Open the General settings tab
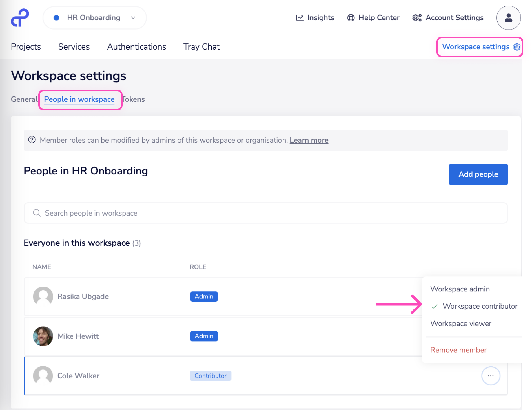This screenshot has width=532, height=410. pos(24,99)
